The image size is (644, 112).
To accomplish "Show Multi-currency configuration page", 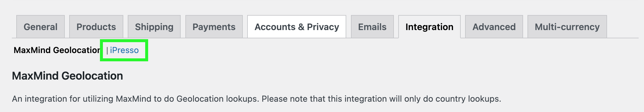I will tap(567, 27).
